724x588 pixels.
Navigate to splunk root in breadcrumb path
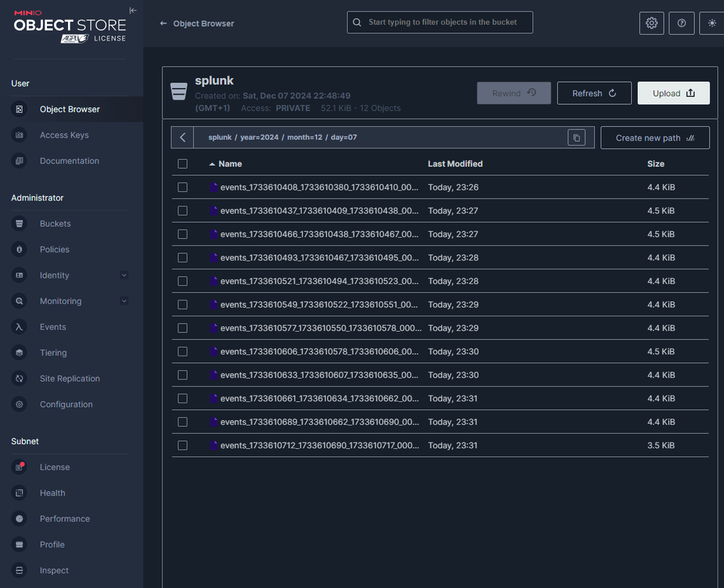click(220, 138)
